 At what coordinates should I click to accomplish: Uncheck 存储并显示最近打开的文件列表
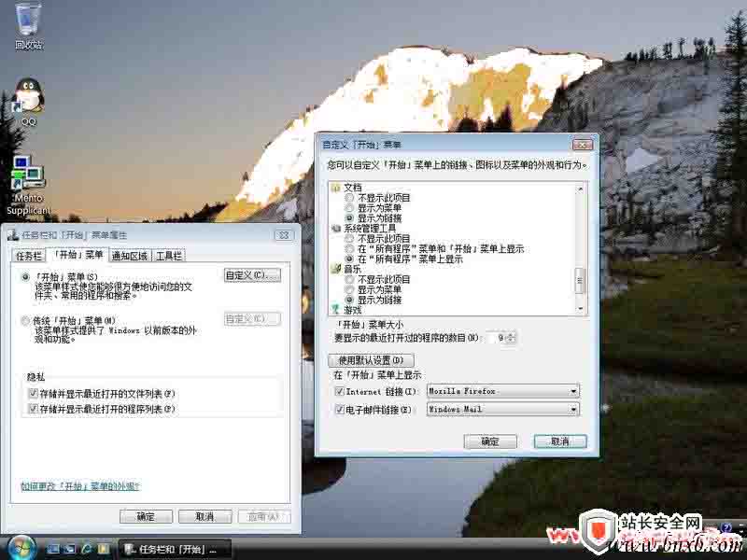pos(33,394)
